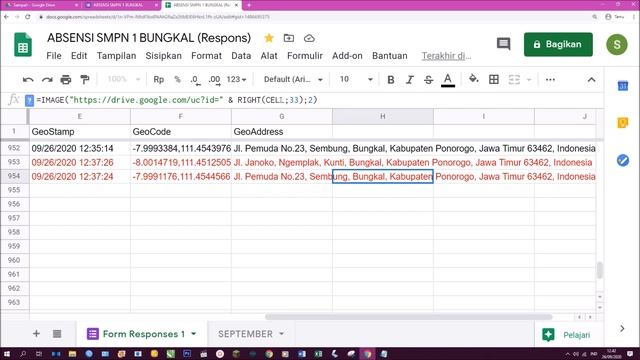640x360 pixels.
Task: Open the more toolbar options ellipsis
Action: point(550,80)
